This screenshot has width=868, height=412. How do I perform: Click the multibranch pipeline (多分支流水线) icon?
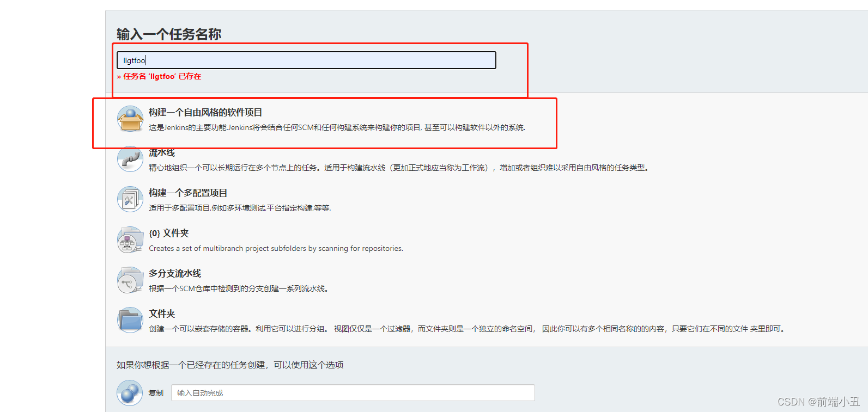click(130, 280)
